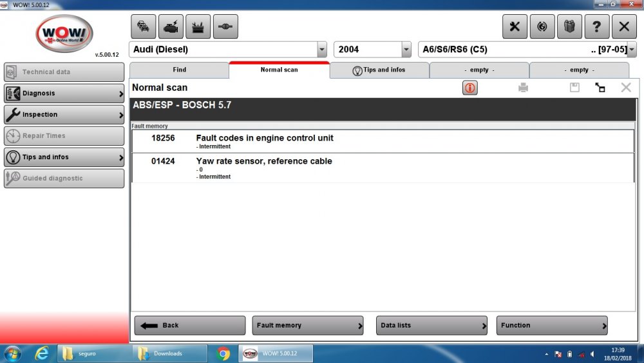The height and width of the screenshot is (363, 644).
Task: Launch Internet Explorer from taskbar
Action: [x=41, y=353]
